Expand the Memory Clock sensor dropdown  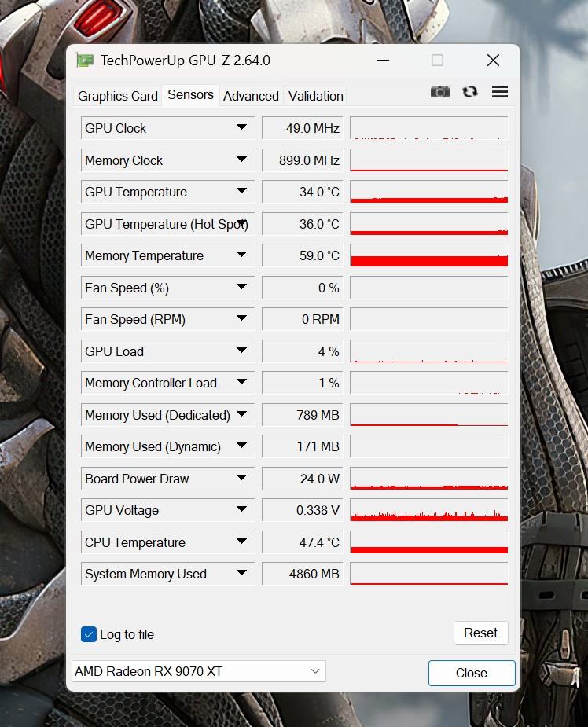click(241, 159)
